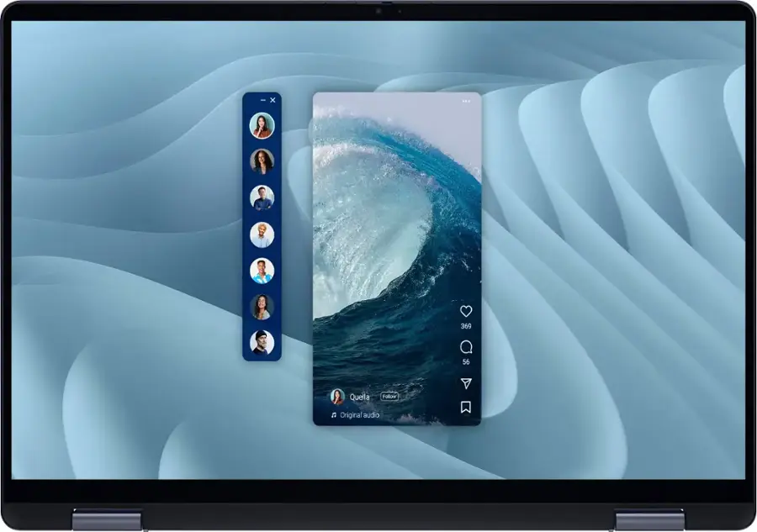Click the music note icon beside Original audio

pyautogui.click(x=334, y=415)
